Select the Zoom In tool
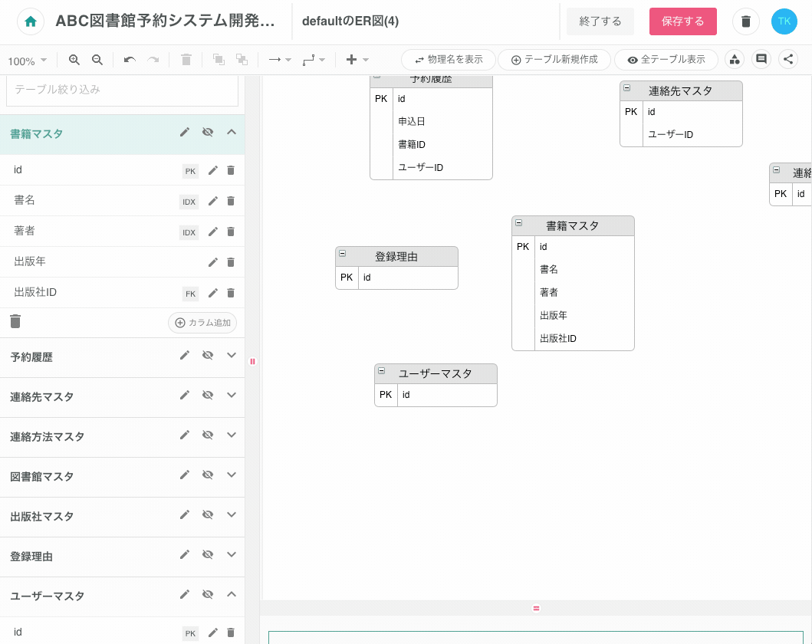Viewport: 812px width, 644px height. (74, 59)
